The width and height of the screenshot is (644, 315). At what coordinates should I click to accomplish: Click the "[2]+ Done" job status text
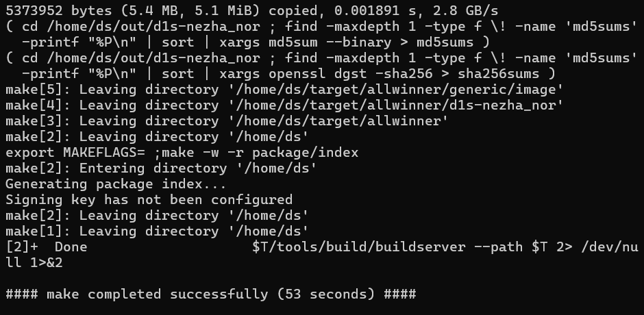47,247
